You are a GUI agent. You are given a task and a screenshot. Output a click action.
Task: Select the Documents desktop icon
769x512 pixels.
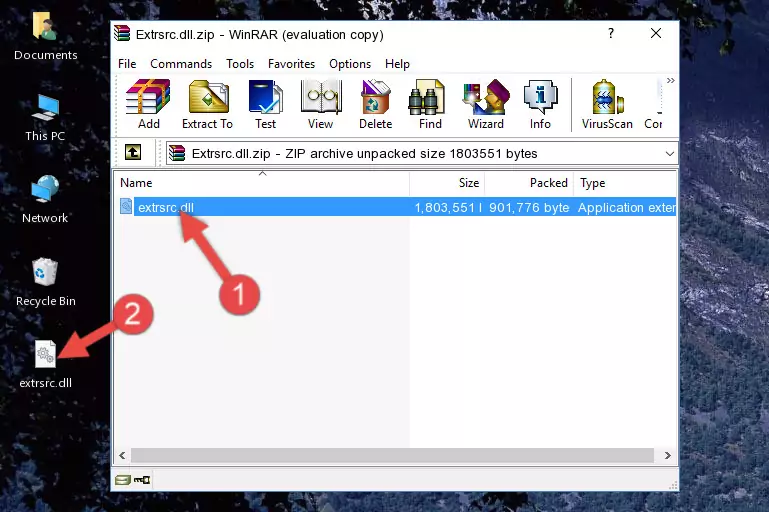point(46,36)
